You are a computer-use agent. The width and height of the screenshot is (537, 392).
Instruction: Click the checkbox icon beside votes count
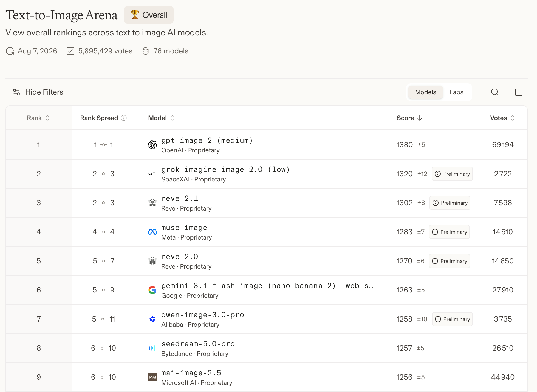click(70, 51)
